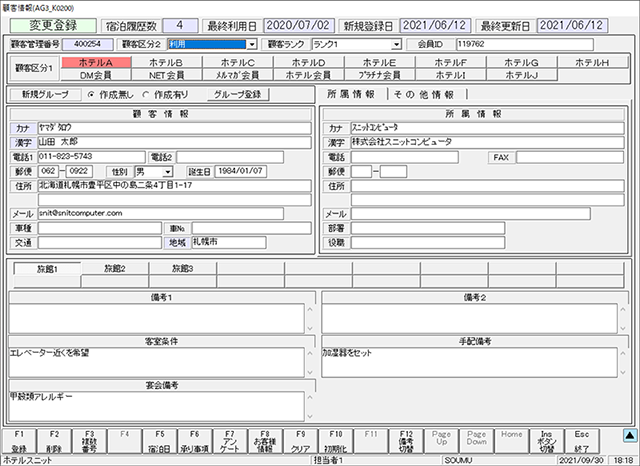Toggle the ホテルI category
The image size is (640, 466).
tap(451, 75)
